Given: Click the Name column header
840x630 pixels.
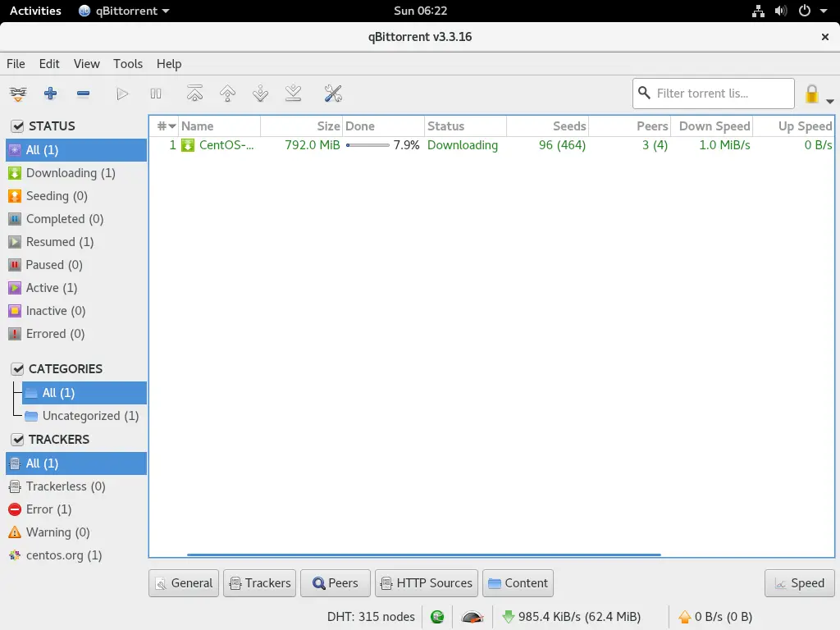Looking at the screenshot, I should (x=220, y=126).
